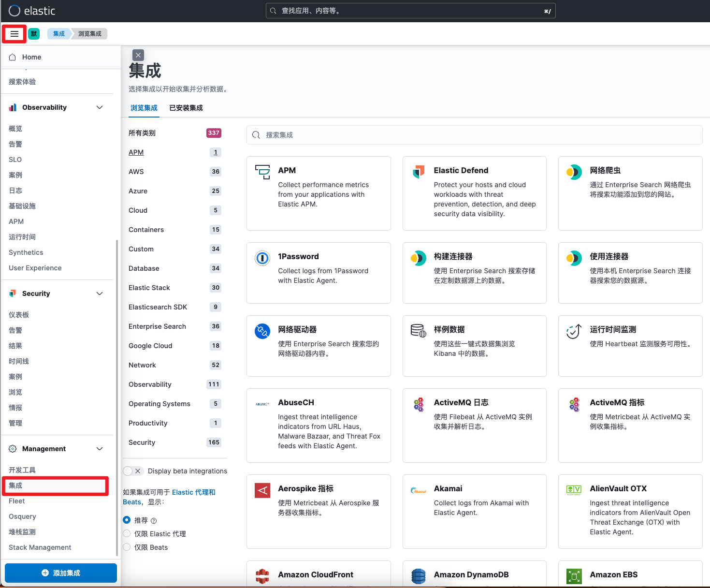Filter by the Google Cloud category
Viewport: 710px width, 588px height.
tap(174, 346)
